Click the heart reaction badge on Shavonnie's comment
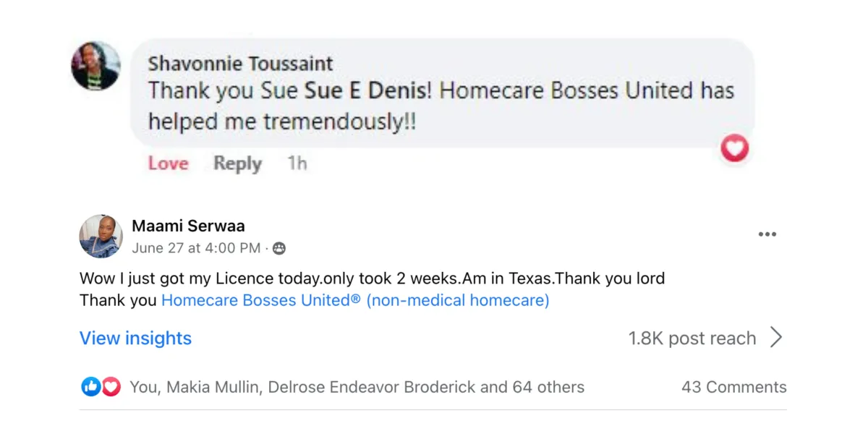Image resolution: width=868 pixels, height=434 pixels. tap(735, 149)
